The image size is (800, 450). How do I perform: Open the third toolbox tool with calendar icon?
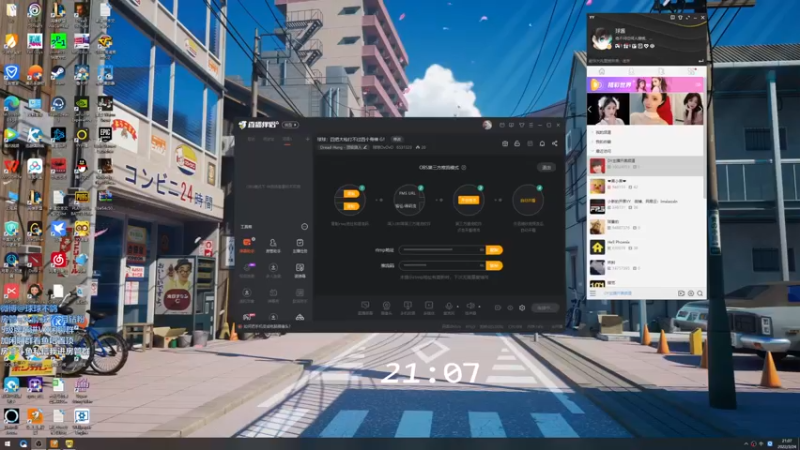pyautogui.click(x=299, y=245)
